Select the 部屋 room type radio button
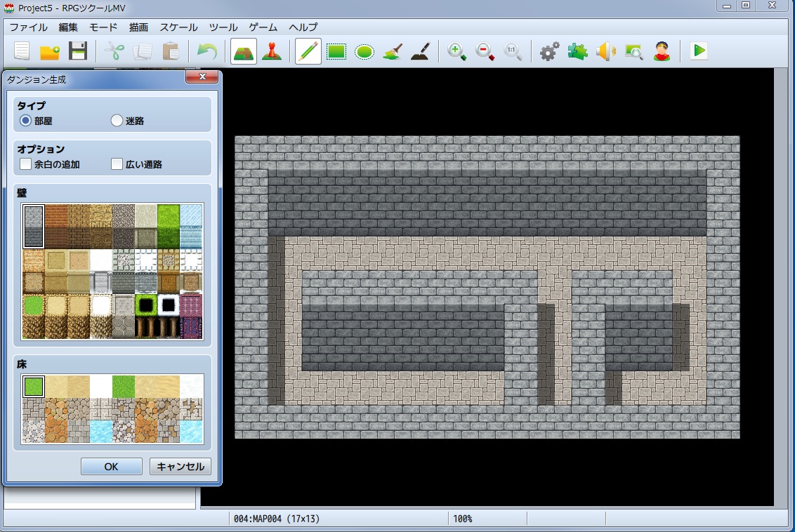The width and height of the screenshot is (795, 532). click(25, 121)
